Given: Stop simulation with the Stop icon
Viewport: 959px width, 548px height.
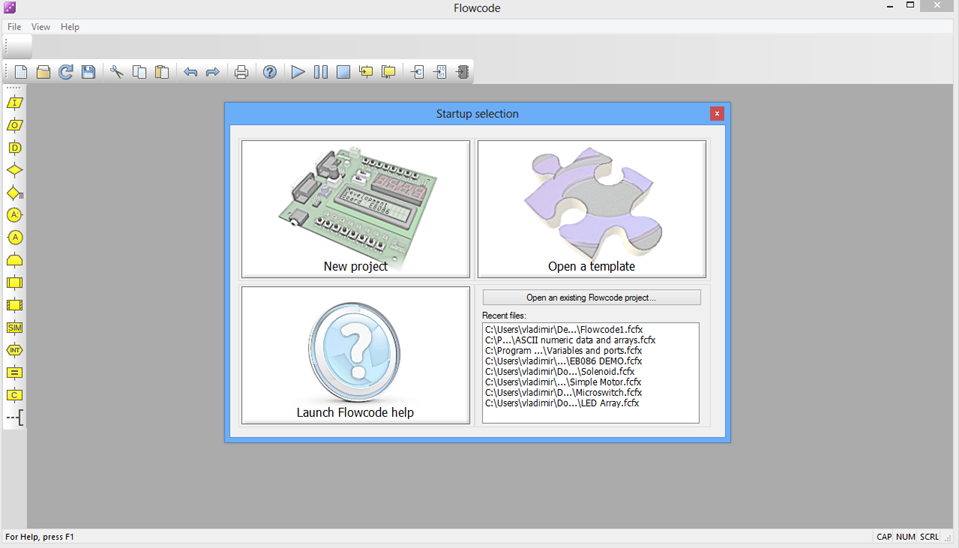Looking at the screenshot, I should (x=343, y=72).
